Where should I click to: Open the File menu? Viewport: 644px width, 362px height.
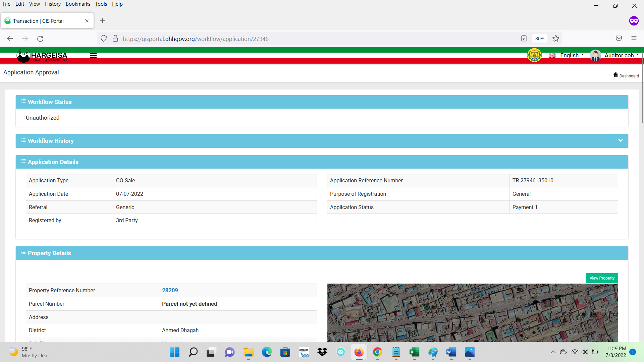pos(6,4)
